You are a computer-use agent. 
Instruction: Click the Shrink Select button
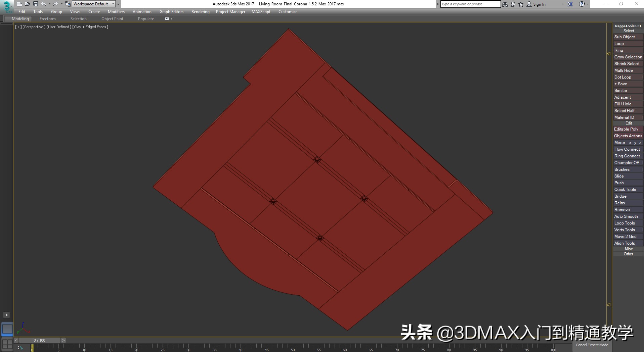pyautogui.click(x=628, y=64)
